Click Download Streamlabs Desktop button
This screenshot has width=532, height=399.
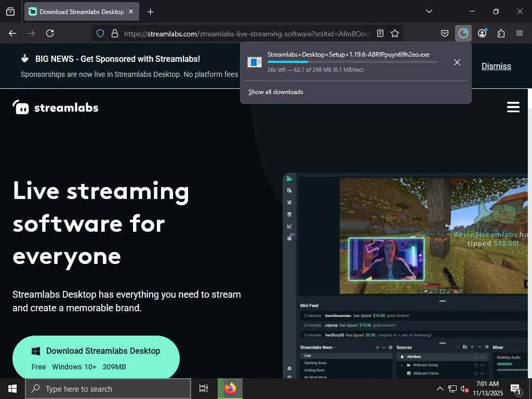click(x=96, y=357)
